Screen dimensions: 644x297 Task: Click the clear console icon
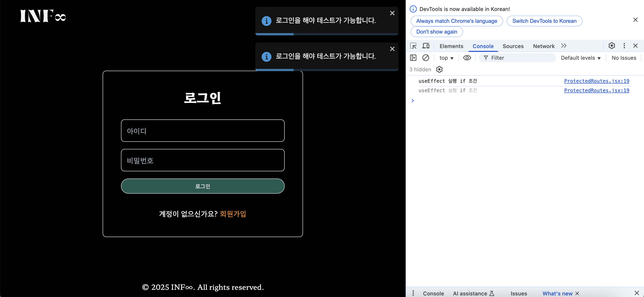tap(426, 58)
